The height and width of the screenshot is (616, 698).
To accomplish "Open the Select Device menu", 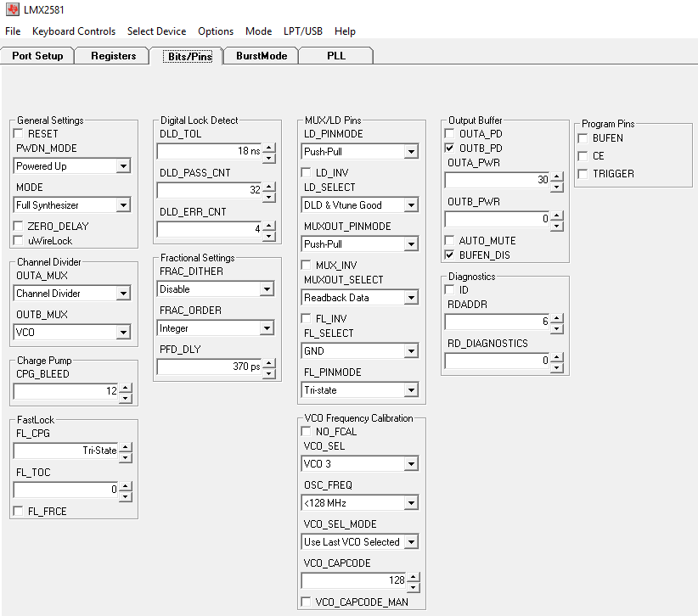I will [157, 31].
